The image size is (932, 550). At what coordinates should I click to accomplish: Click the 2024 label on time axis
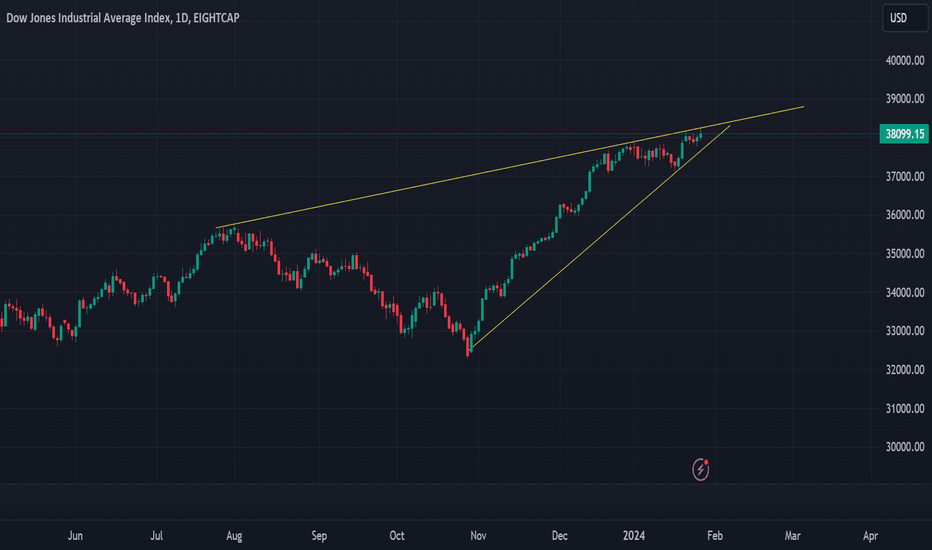pos(634,536)
